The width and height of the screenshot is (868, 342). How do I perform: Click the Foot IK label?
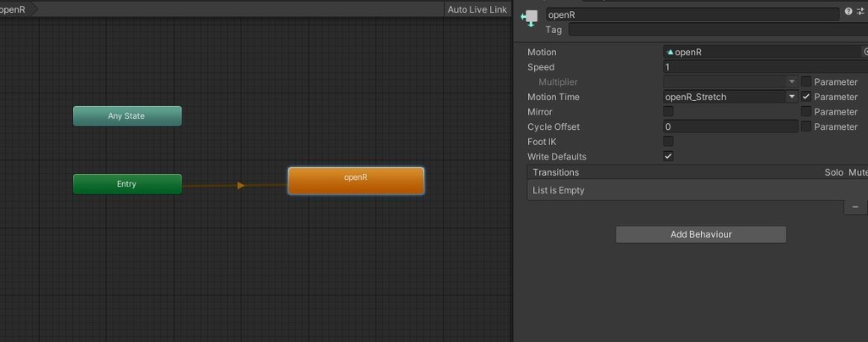[x=542, y=142]
